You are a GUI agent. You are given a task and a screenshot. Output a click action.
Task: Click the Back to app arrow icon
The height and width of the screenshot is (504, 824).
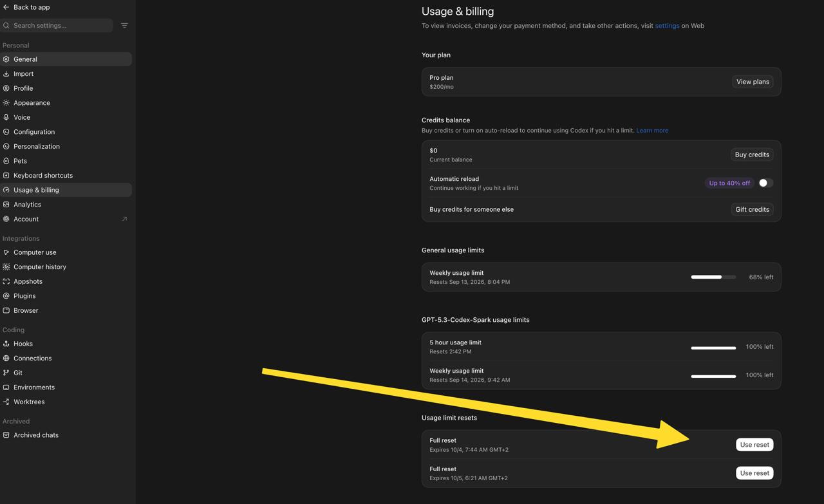coord(6,7)
